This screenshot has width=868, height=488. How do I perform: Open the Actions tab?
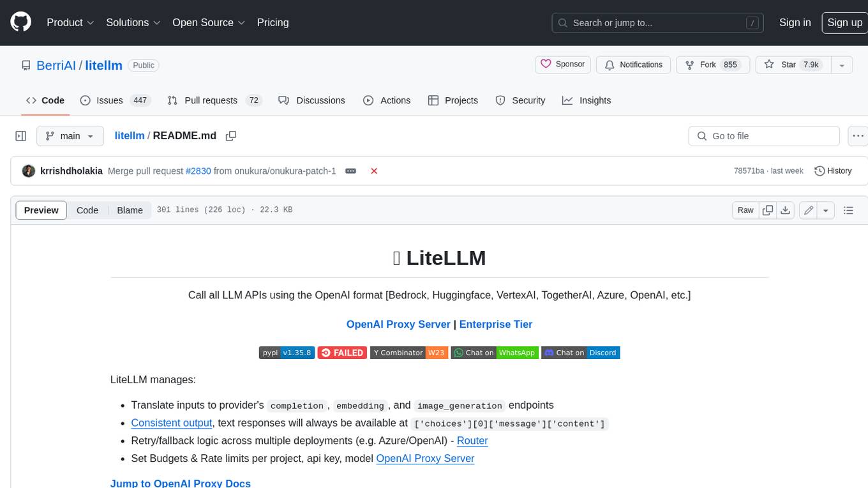387,100
